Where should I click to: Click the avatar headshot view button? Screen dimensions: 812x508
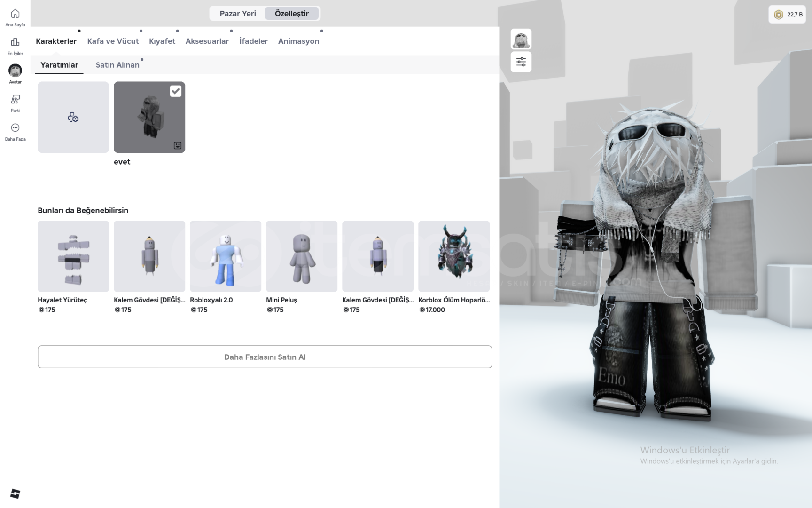521,39
